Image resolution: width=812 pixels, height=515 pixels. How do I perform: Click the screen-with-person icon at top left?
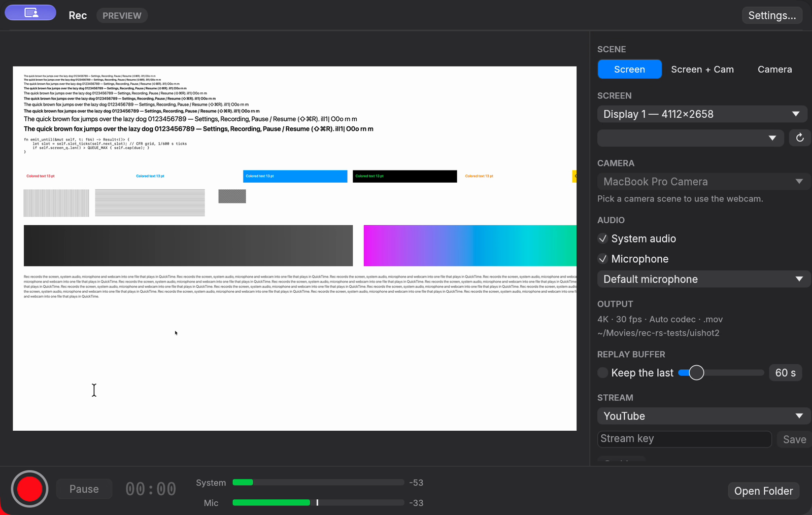point(30,13)
